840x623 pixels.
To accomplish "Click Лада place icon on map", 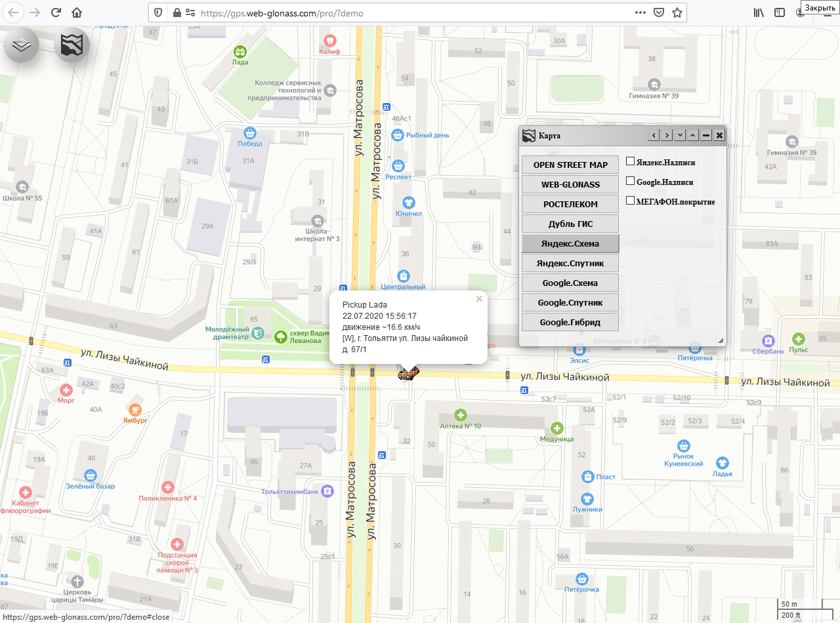I will click(x=240, y=51).
